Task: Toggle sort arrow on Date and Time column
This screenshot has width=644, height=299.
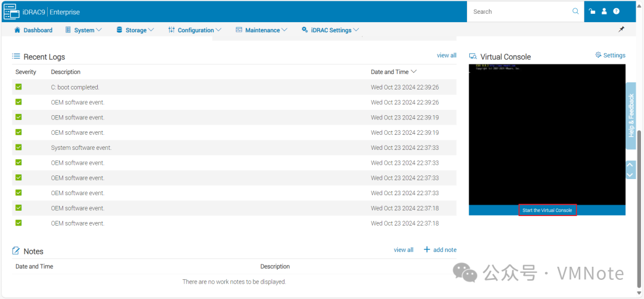Action: tap(414, 72)
